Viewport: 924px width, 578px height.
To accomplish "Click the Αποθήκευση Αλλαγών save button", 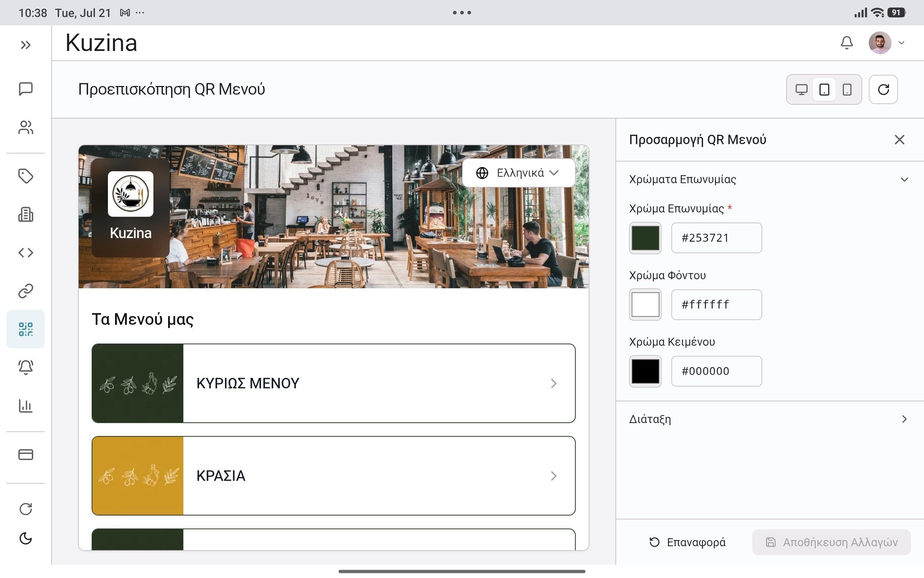I will pyautogui.click(x=831, y=542).
